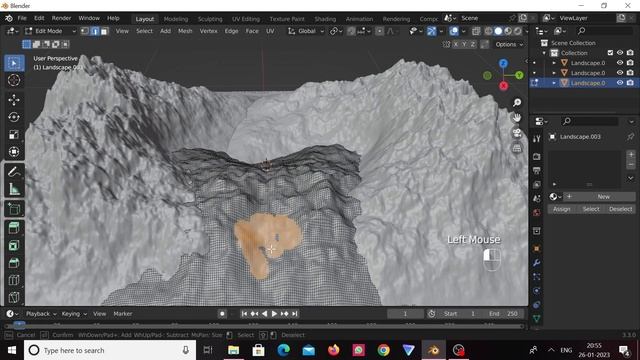This screenshot has height=360, width=640.
Task: Open the Render menu
Action: (61, 18)
